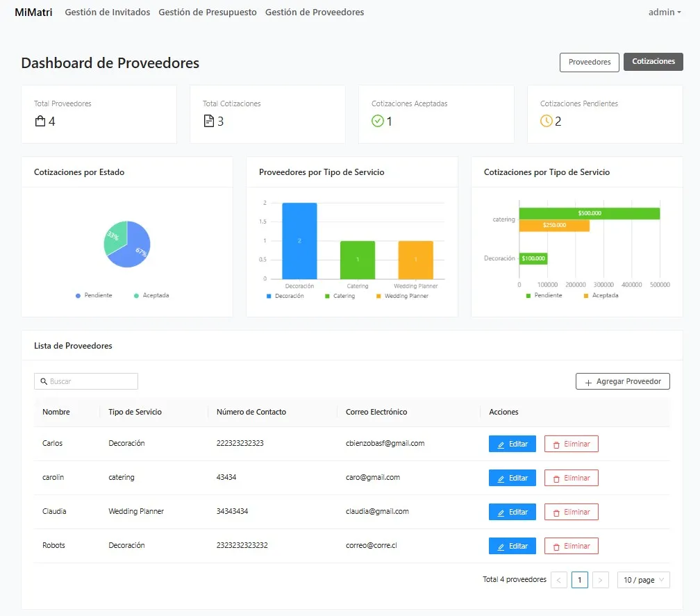This screenshot has height=616, width=700.
Task: Click the blue Decoración bar in the chart
Action: [299, 240]
